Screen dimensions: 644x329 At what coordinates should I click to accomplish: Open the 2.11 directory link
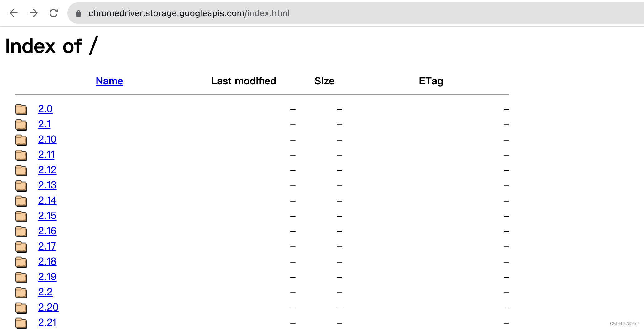46,155
